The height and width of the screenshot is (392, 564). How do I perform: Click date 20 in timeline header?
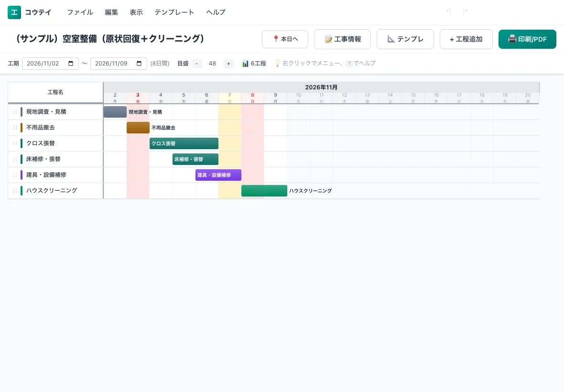[528, 98]
